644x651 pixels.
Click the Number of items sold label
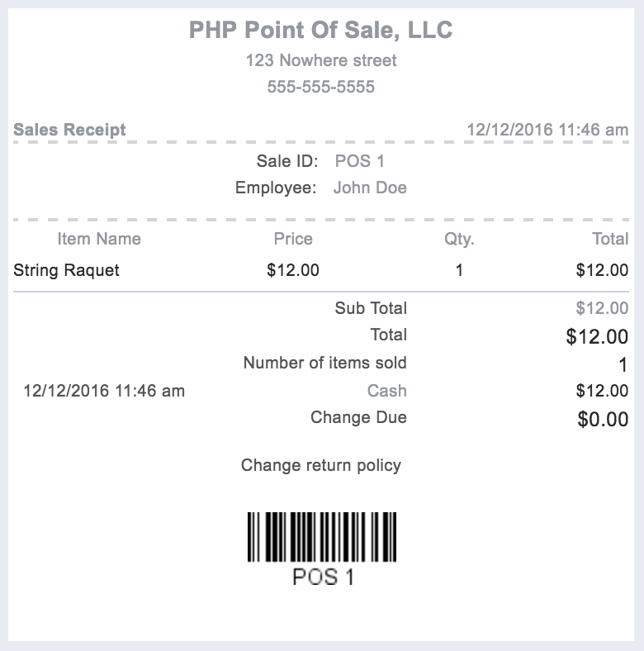pos(324,363)
